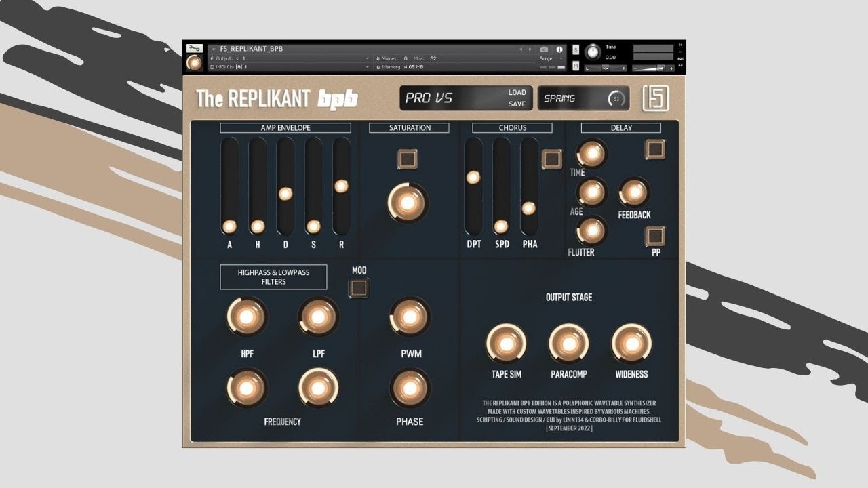Mute the instrument with the M button

tap(576, 65)
